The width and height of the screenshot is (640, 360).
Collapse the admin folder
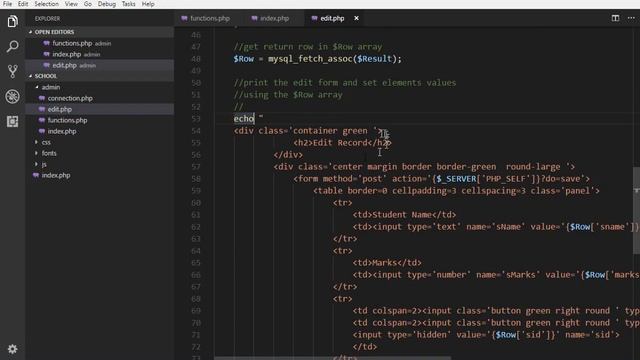pyautogui.click(x=51, y=87)
